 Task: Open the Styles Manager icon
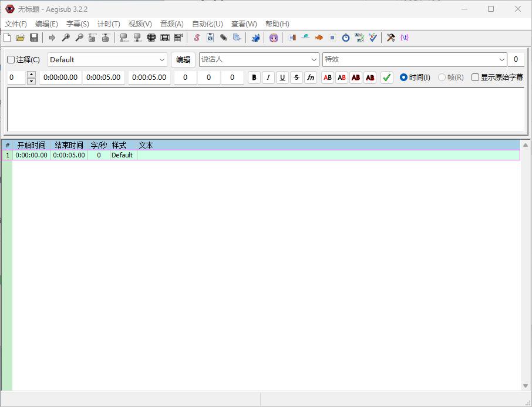point(196,38)
